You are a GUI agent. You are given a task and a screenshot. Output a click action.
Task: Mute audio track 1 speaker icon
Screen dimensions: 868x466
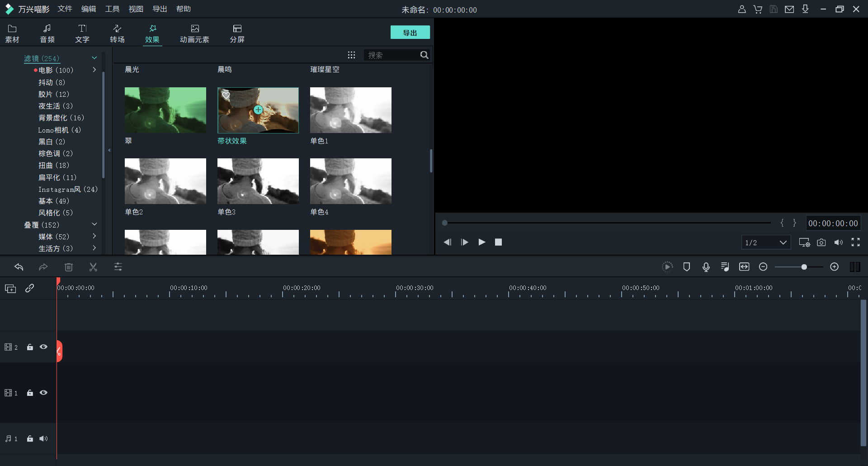(x=43, y=438)
